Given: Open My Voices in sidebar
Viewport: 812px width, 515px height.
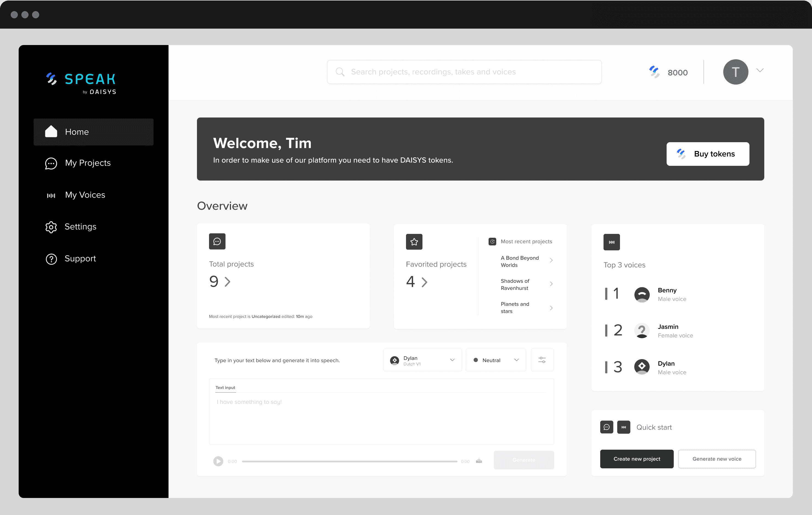Looking at the screenshot, I should [85, 195].
